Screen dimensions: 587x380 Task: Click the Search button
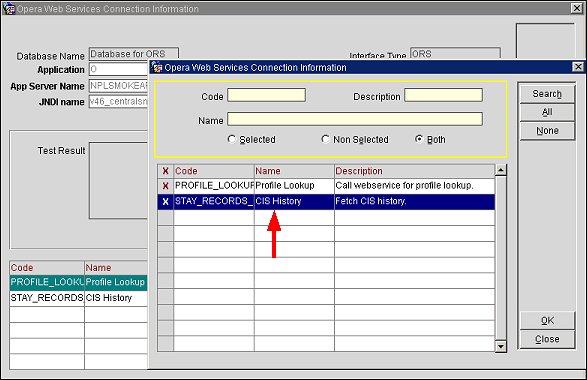pos(547,94)
